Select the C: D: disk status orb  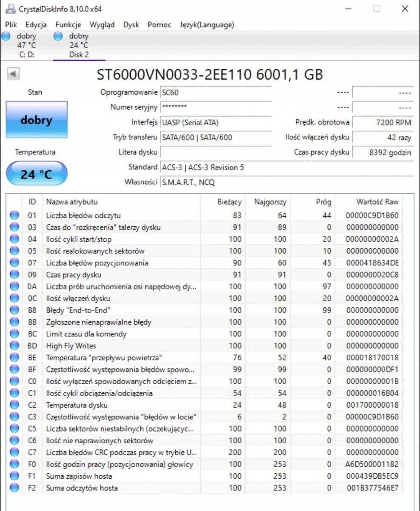click(6, 36)
